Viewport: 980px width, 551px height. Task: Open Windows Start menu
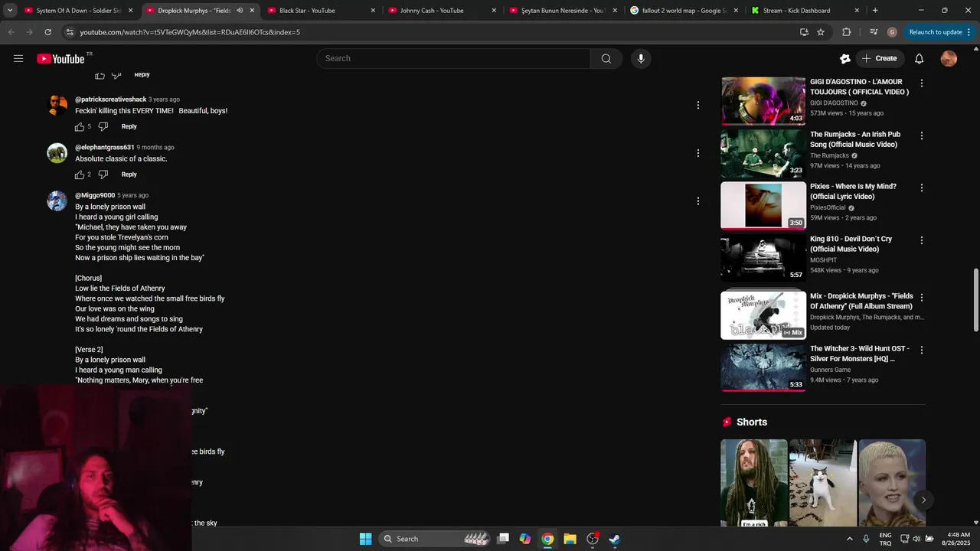click(x=365, y=539)
